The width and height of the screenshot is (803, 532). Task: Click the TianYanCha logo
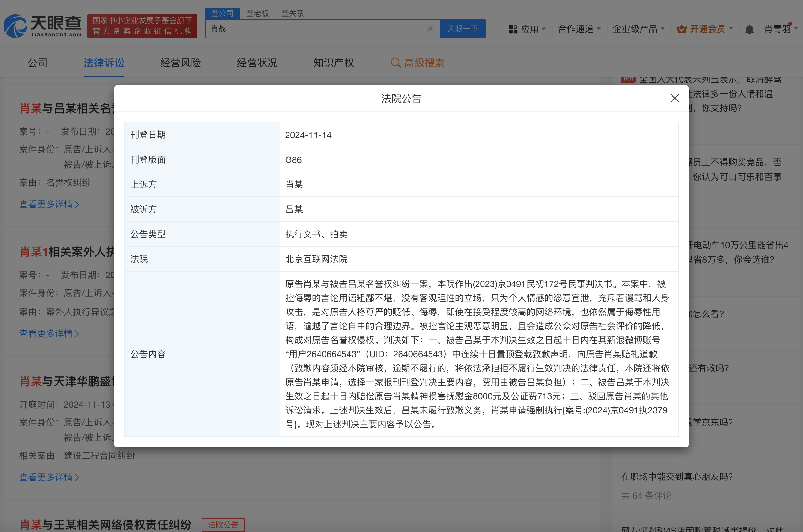coord(43,26)
